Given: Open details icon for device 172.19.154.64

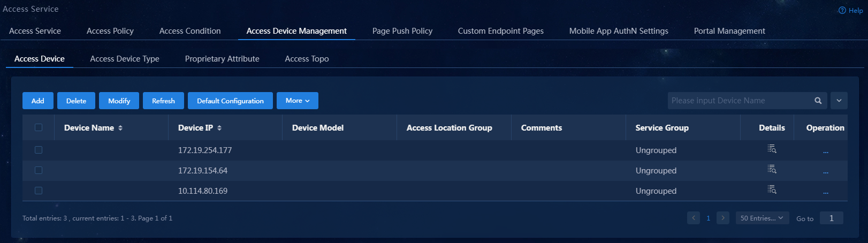Looking at the screenshot, I should click(772, 169).
